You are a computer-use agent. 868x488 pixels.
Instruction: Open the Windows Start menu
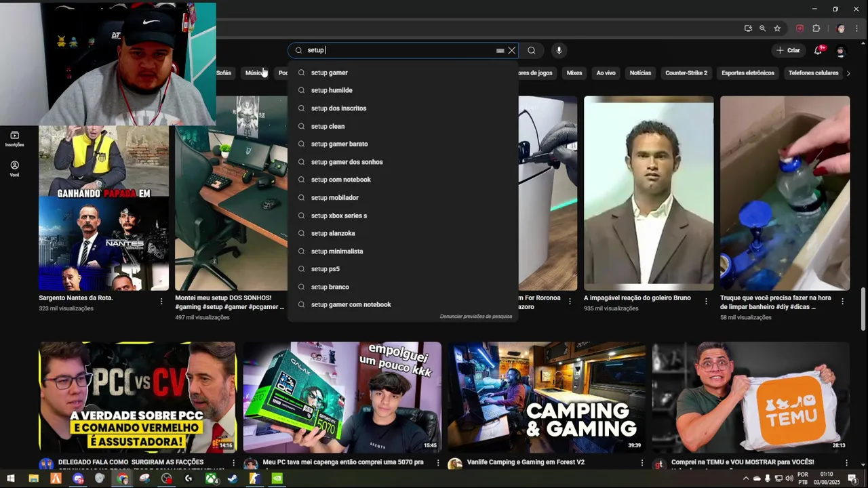pos(11,479)
